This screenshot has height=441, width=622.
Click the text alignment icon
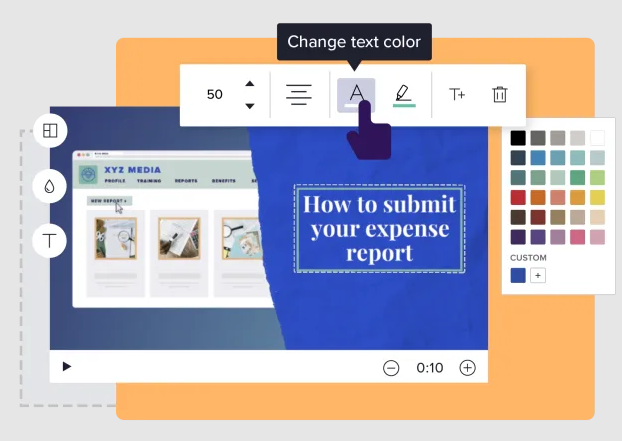click(299, 95)
